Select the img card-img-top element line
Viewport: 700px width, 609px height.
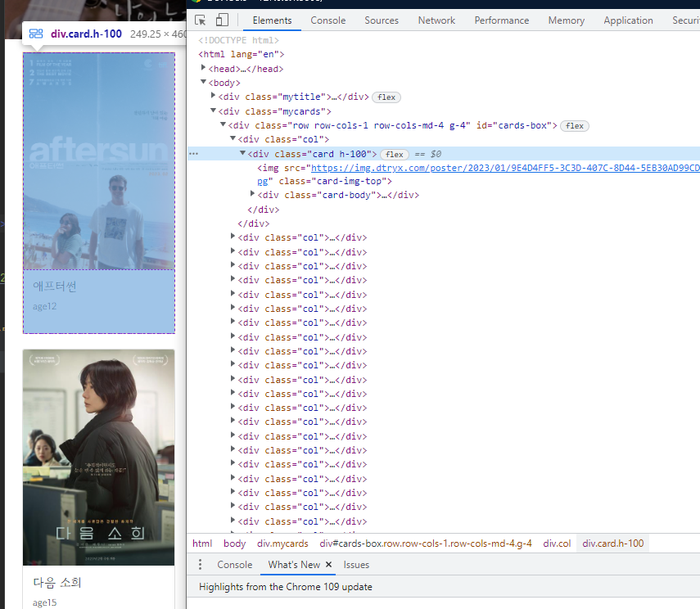[478, 174]
